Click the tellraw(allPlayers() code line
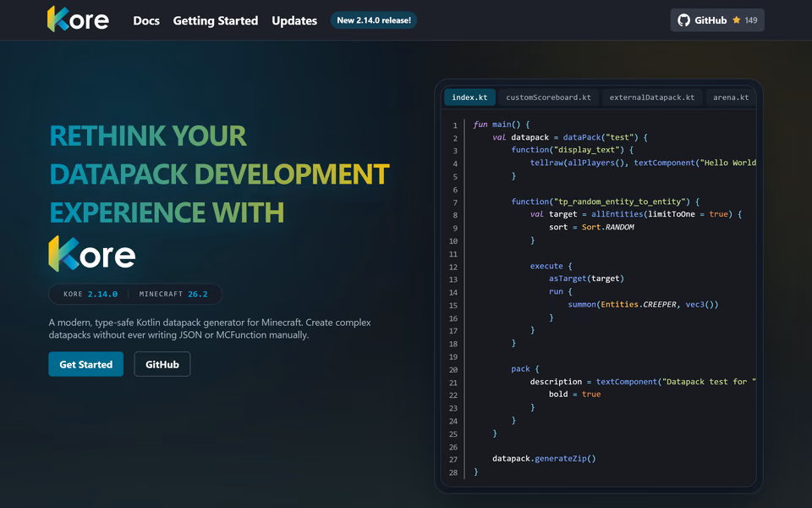Screen dimensions: 812x508 (x=643, y=163)
